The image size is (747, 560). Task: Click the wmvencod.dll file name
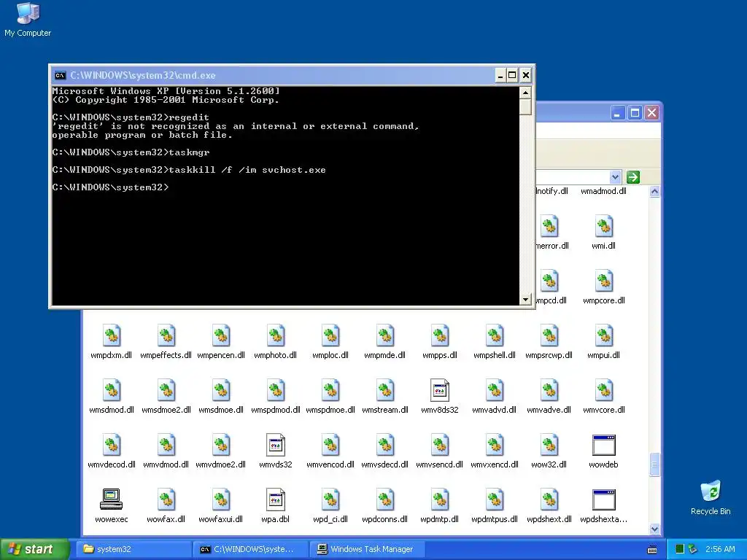[x=330, y=464]
